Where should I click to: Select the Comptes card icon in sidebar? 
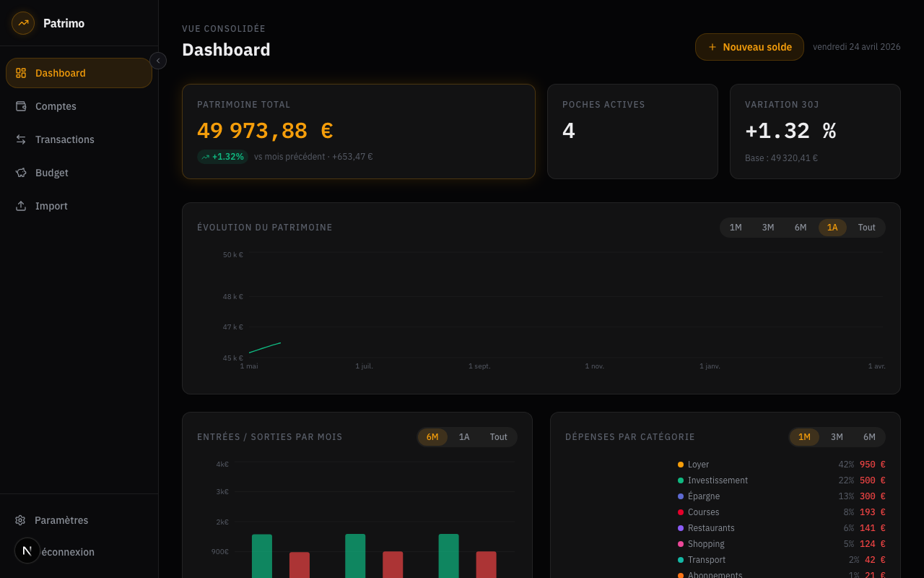20,106
